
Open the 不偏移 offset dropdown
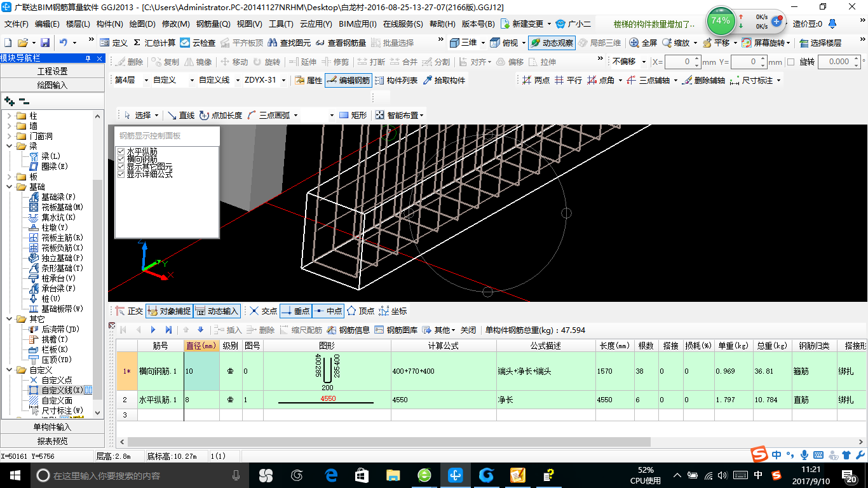[644, 62]
